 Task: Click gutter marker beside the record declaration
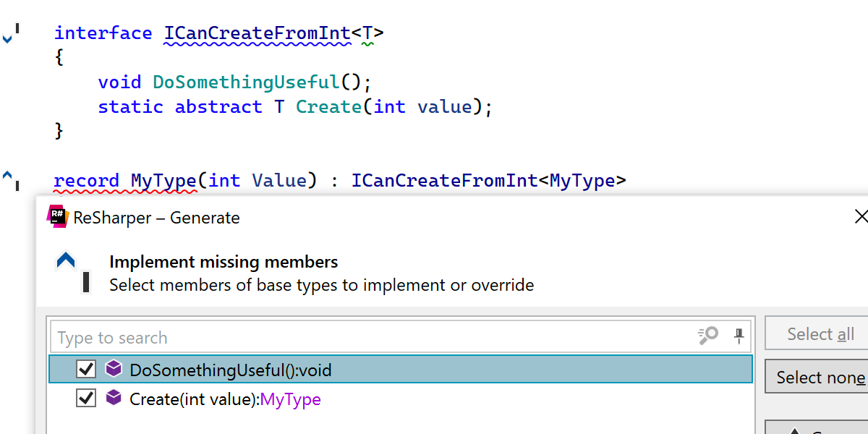pos(9,178)
